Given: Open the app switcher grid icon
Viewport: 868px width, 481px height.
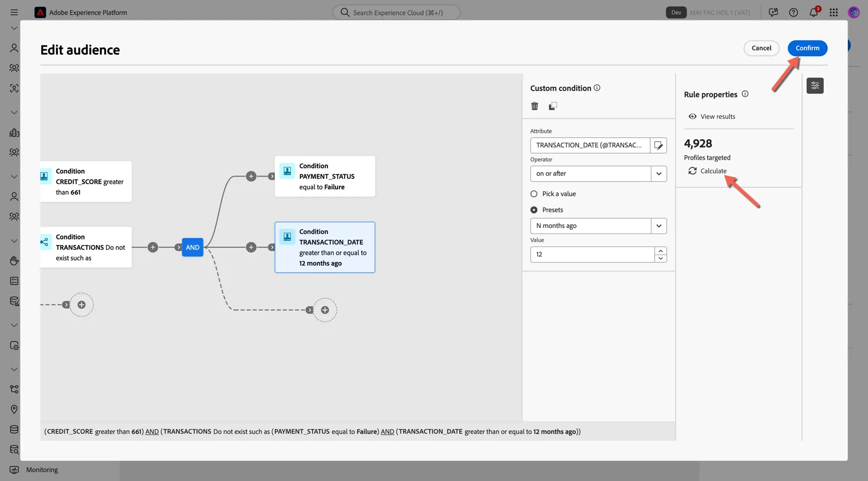Looking at the screenshot, I should coord(833,12).
